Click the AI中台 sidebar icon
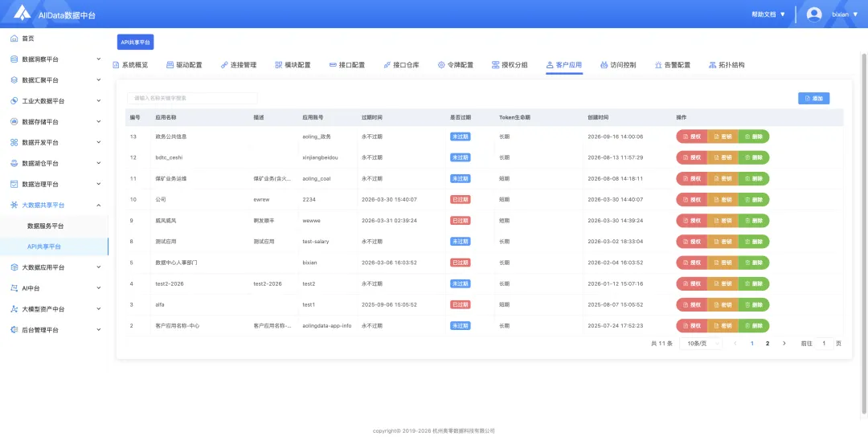868x440 pixels. click(x=14, y=288)
